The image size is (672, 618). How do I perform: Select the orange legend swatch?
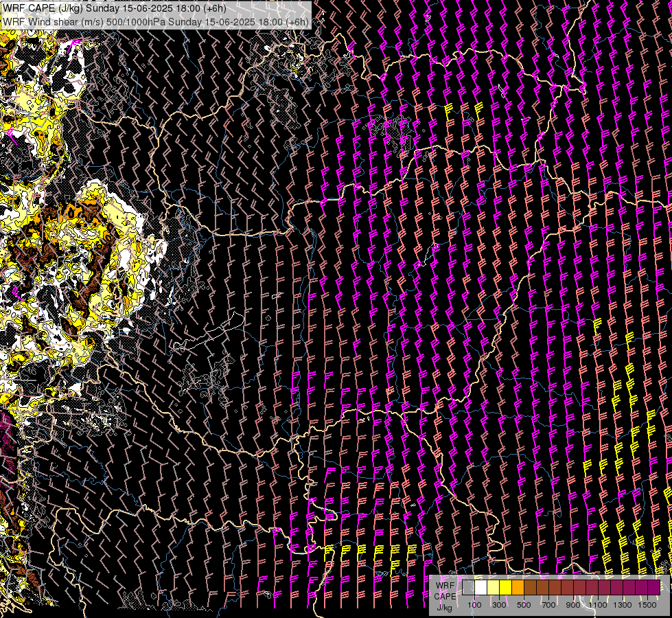518,587
